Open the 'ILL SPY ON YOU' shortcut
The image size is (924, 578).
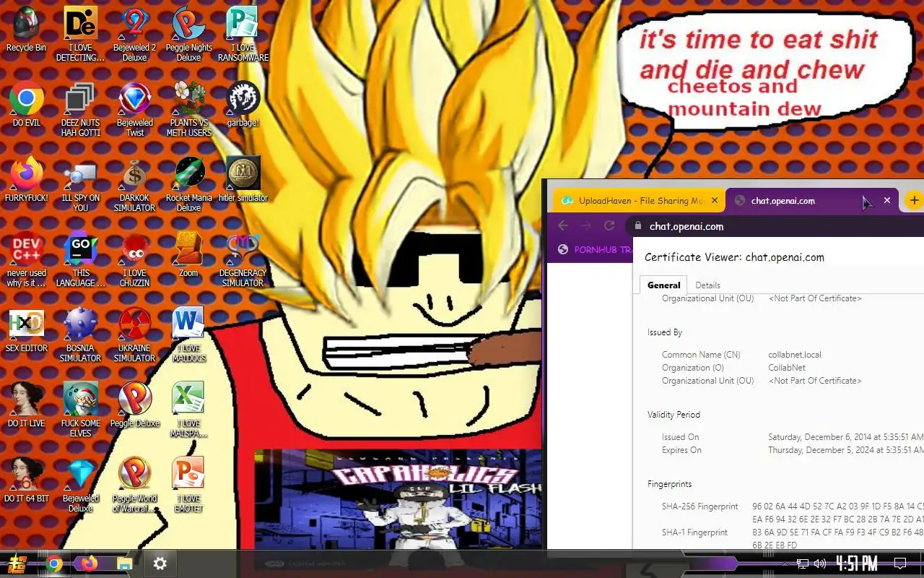(x=80, y=184)
